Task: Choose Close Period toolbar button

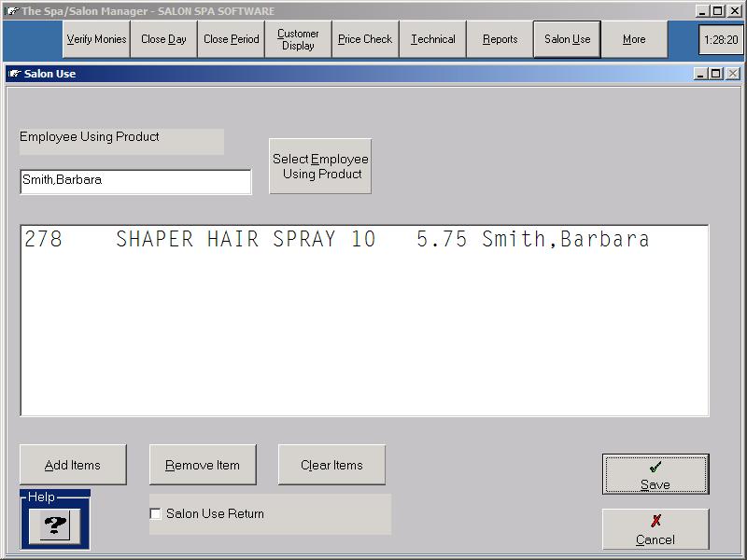Action: tap(231, 40)
